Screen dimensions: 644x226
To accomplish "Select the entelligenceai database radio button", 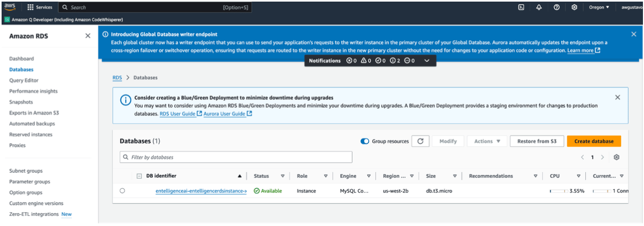I will [122, 191].
